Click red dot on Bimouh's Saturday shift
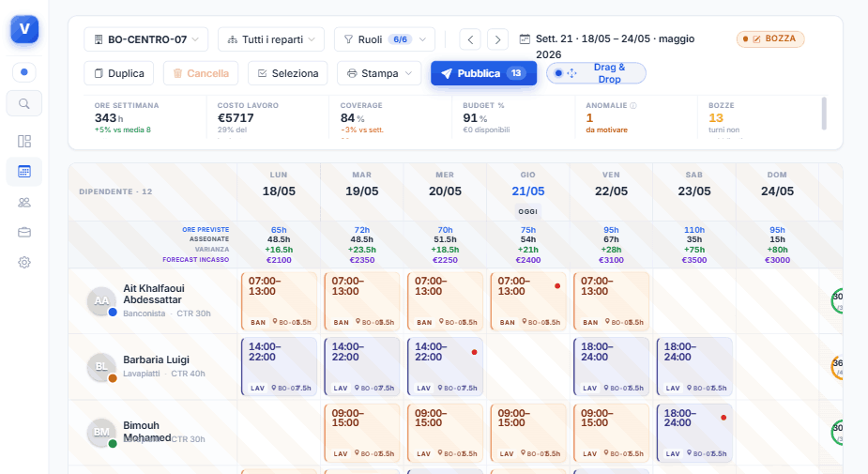The image size is (868, 474). [x=723, y=418]
